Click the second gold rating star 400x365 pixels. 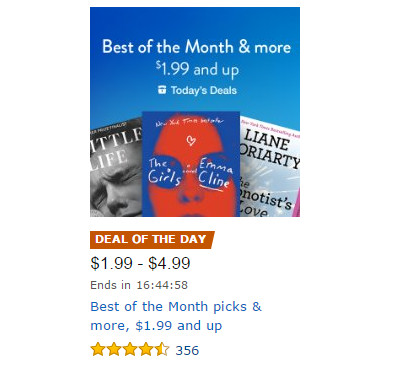[x=114, y=349]
